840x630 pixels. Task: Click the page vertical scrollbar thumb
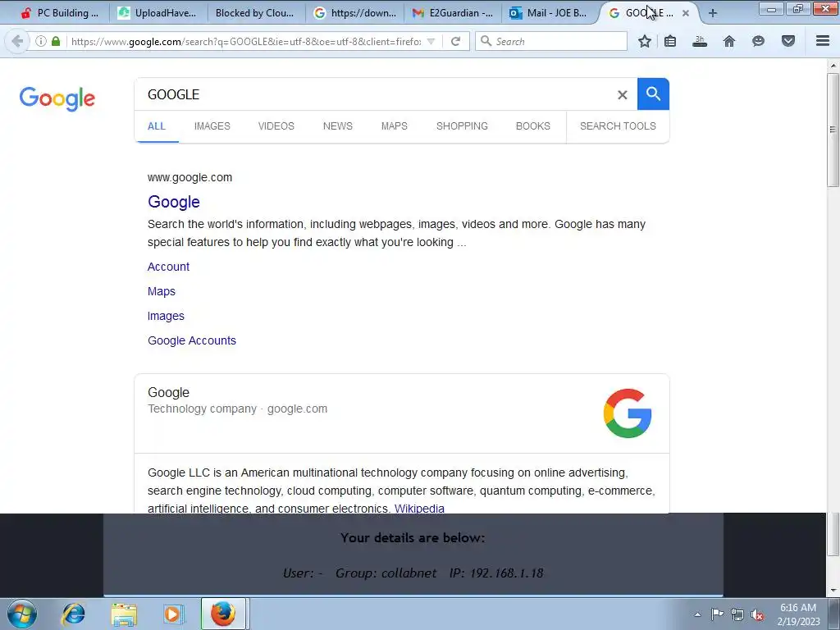(x=833, y=130)
